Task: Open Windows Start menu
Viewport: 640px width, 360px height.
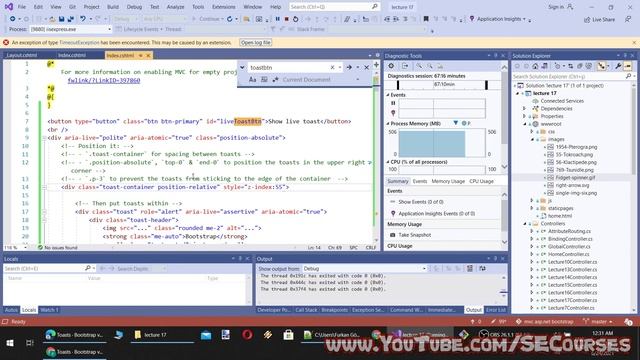Action: 10,343
